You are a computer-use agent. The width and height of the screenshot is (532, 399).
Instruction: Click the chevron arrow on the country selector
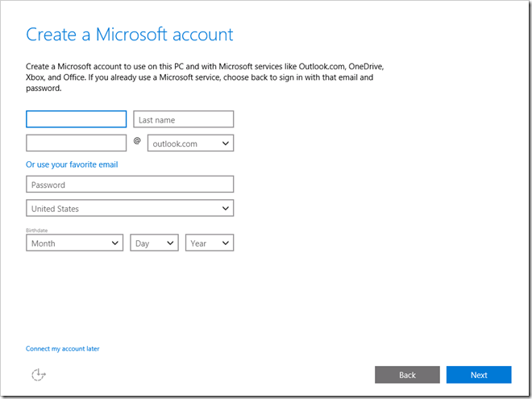tap(225, 209)
